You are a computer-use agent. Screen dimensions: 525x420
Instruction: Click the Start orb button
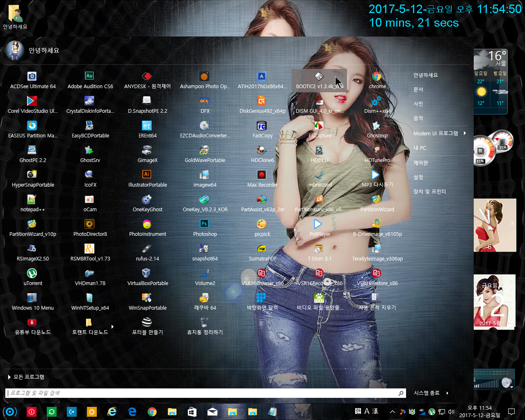10,412
